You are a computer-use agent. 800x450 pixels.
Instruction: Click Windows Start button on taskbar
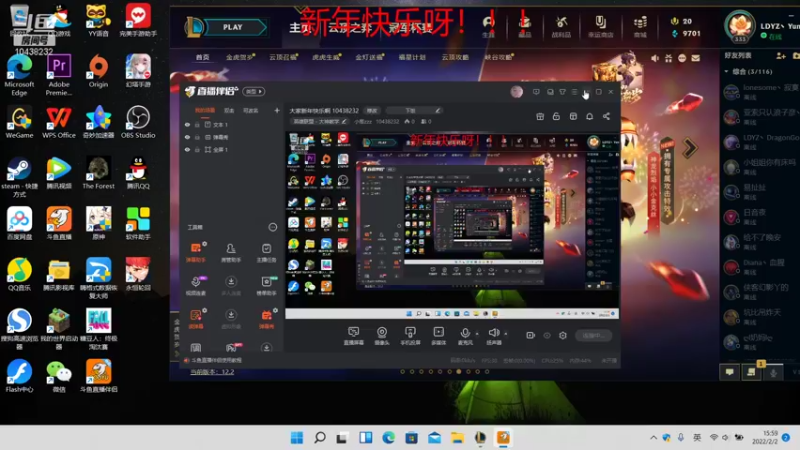296,437
